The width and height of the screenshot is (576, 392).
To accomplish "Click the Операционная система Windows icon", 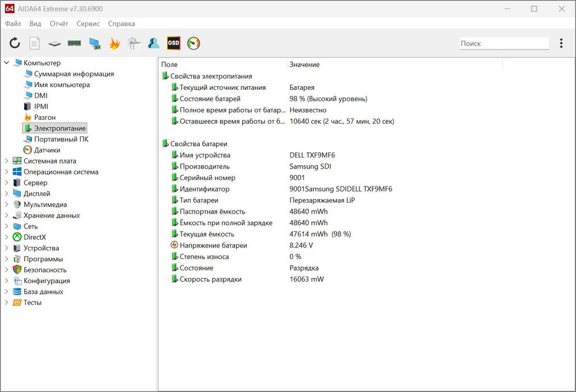I will click(x=17, y=172).
